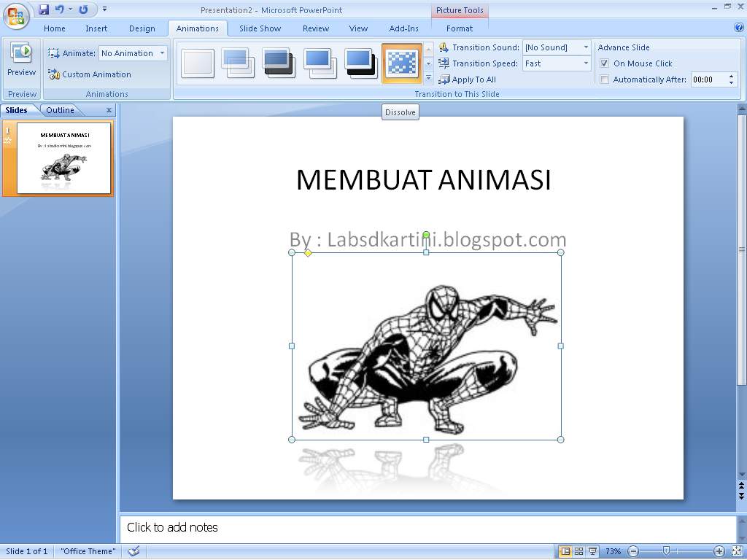Move transition gallery up one row

click(428, 49)
